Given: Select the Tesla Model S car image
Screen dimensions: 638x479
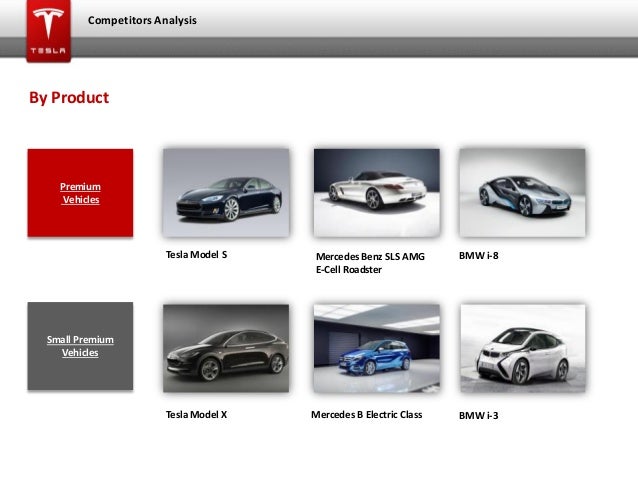Looking at the screenshot, I should tap(226, 192).
